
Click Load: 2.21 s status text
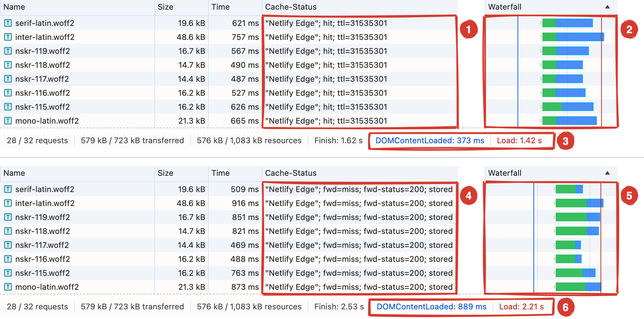click(x=522, y=307)
